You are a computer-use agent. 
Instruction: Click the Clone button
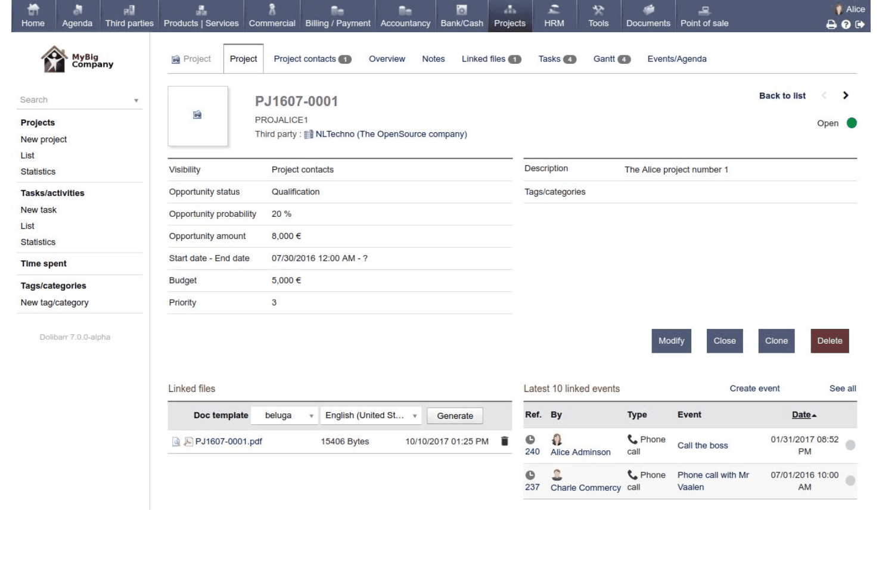(x=776, y=341)
